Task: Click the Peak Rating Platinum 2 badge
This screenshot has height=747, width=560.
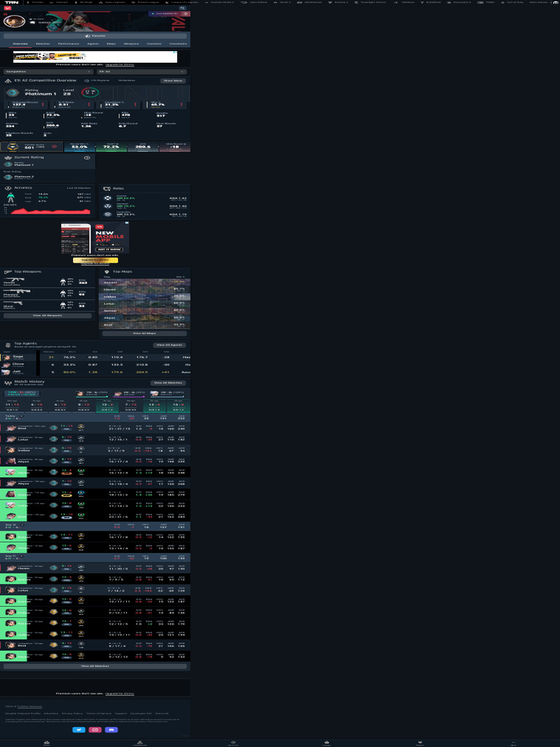Action: pos(8,177)
